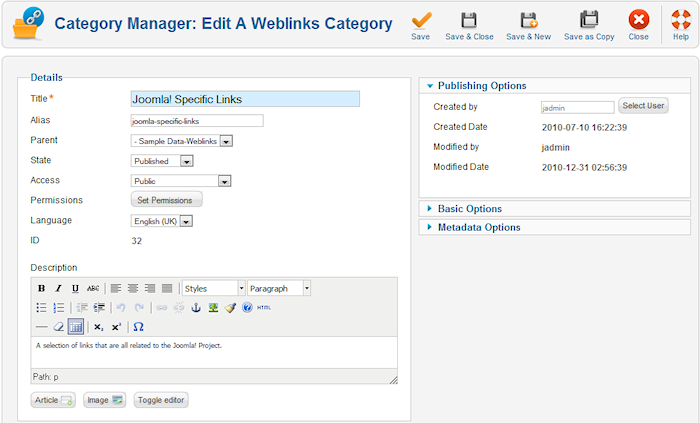
Task: Open the Parent category dropdown
Action: click(182, 141)
